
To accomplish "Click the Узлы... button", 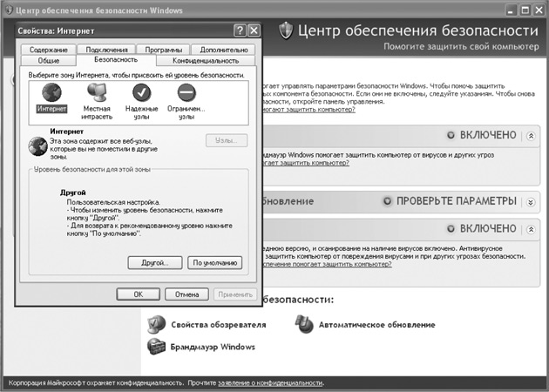I will coord(227,140).
